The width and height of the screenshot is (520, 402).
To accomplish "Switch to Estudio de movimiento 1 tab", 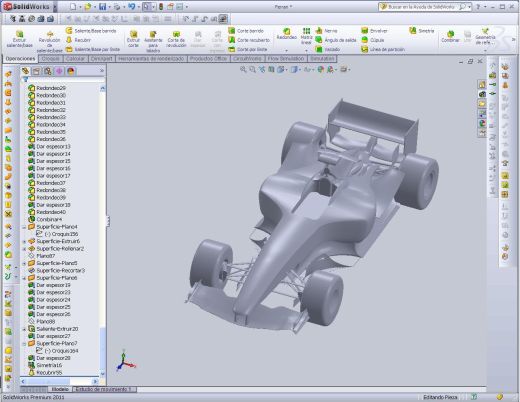I will coord(104,389).
